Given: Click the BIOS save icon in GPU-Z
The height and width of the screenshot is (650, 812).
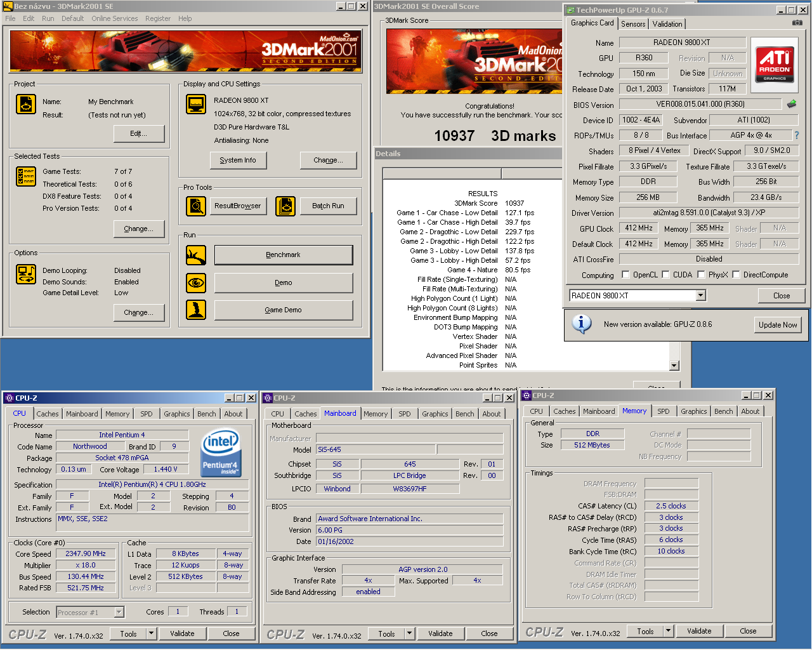Looking at the screenshot, I should pos(792,104).
